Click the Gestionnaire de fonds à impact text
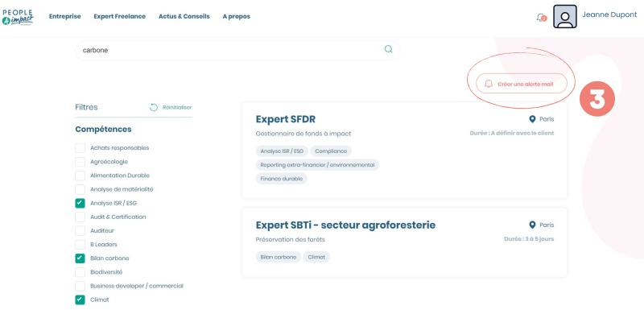644x310 pixels. [303, 134]
